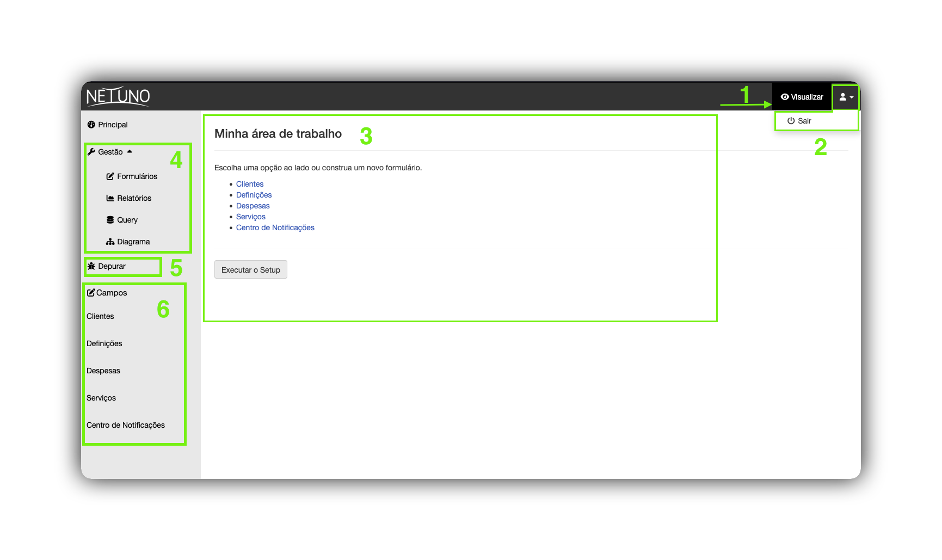Go to Principal in the sidebar
Screen dimensions: 942x560
[x=113, y=125]
